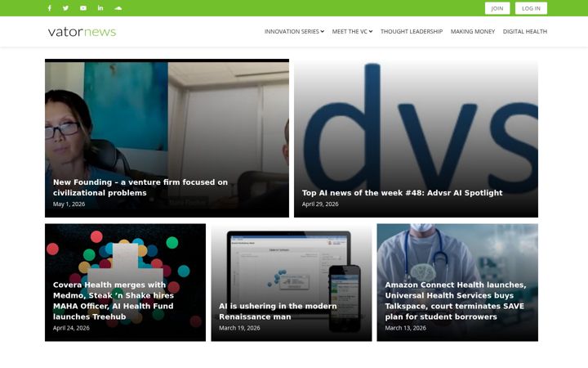
Task: Go to vatornews home logo
Action: 82,32
